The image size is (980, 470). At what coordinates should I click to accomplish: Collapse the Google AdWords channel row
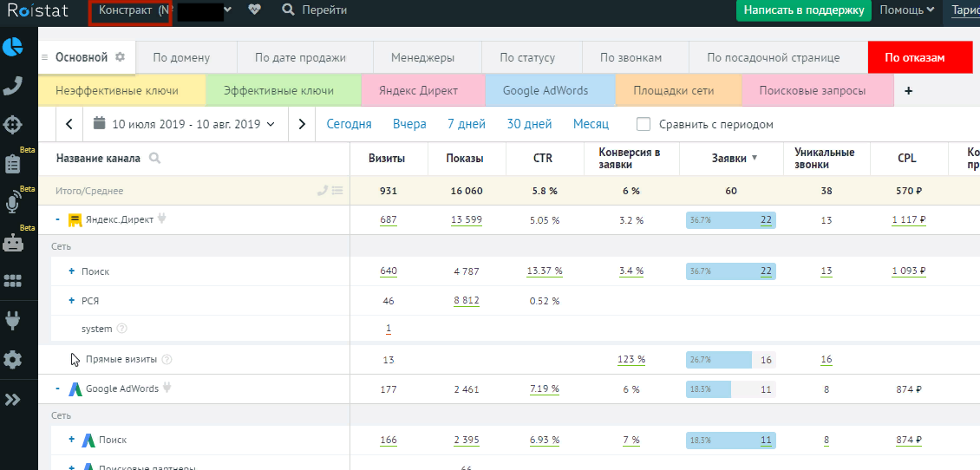coord(57,389)
